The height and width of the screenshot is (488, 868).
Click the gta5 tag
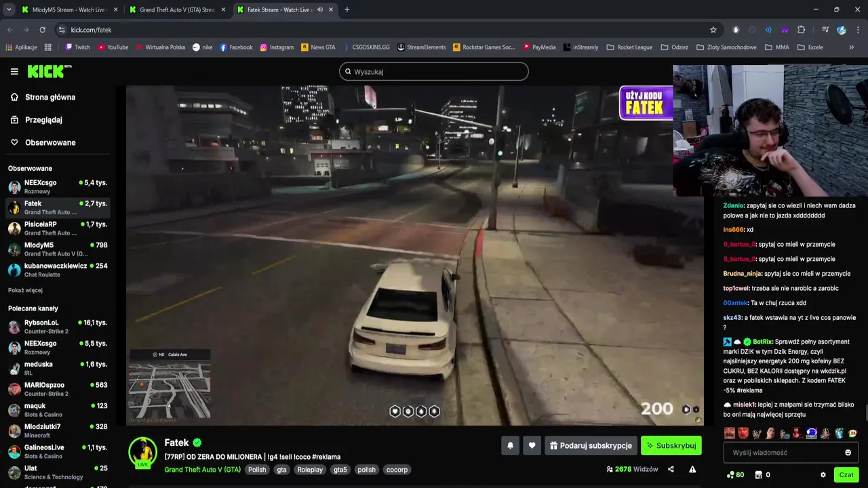point(340,470)
